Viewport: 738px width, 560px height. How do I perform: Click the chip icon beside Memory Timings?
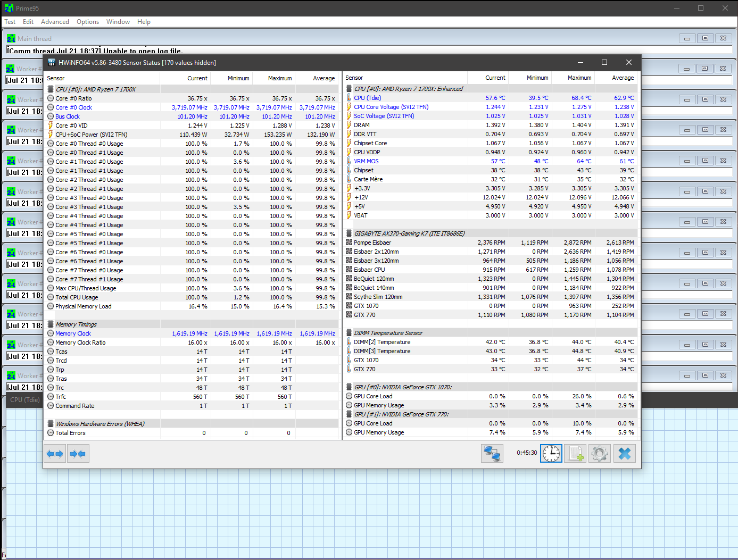click(51, 324)
